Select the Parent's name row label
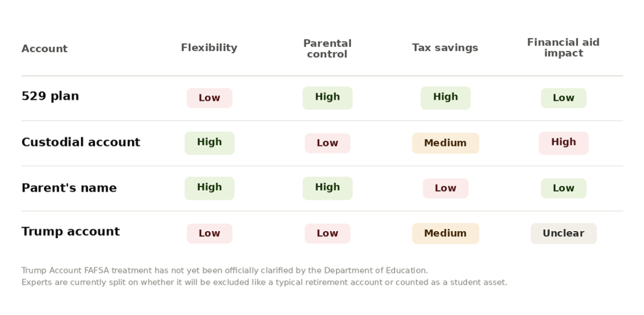The height and width of the screenshot is (315, 644). (69, 188)
